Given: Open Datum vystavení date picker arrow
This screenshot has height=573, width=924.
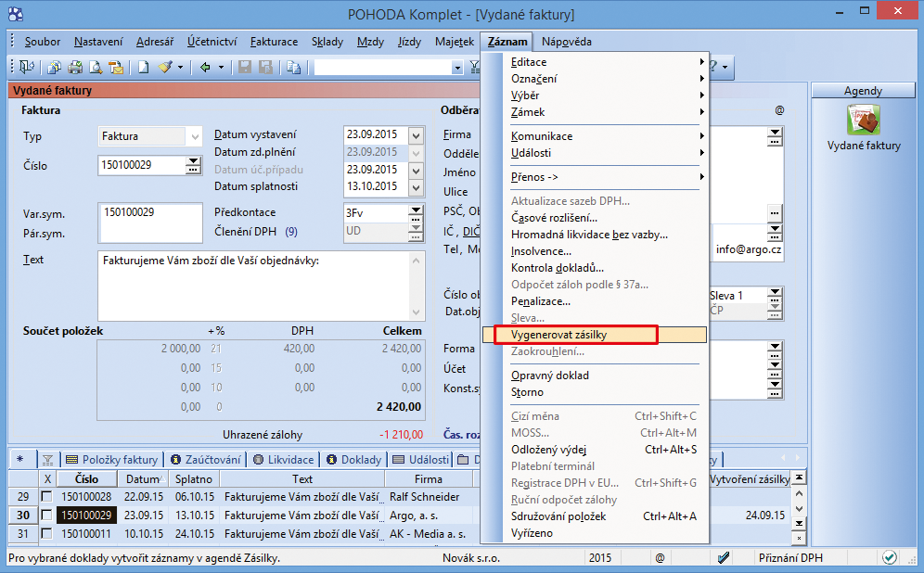Looking at the screenshot, I should click(x=416, y=135).
